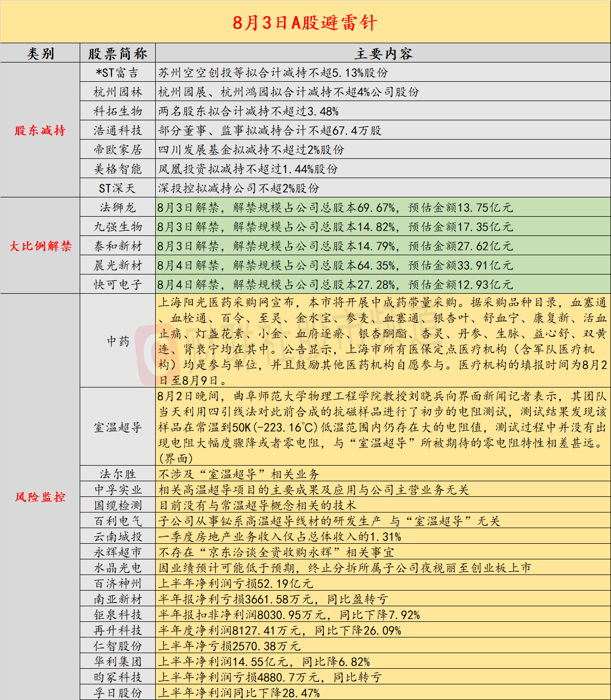Select the 科拓生物 stock cell
This screenshot has height=700, width=611.
pyautogui.click(x=118, y=111)
